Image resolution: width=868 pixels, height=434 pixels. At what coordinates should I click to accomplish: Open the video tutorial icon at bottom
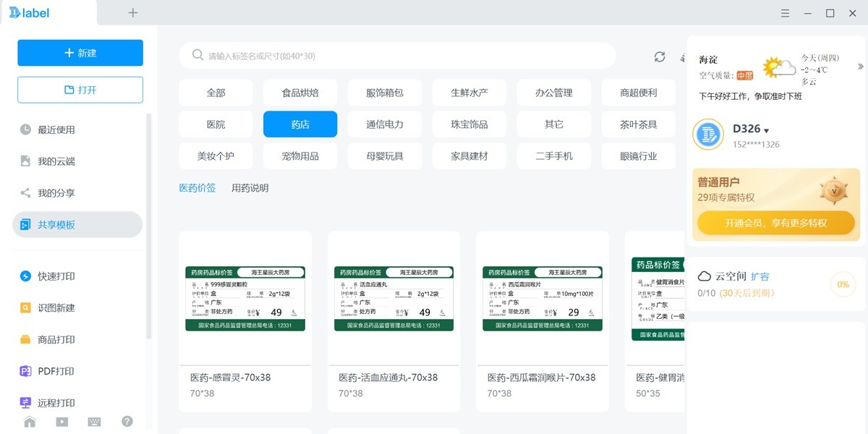click(x=61, y=421)
